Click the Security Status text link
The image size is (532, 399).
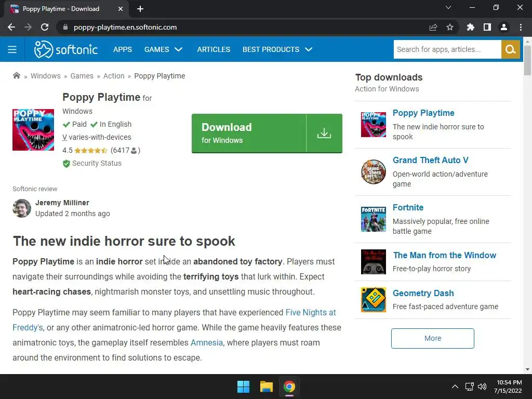click(97, 163)
